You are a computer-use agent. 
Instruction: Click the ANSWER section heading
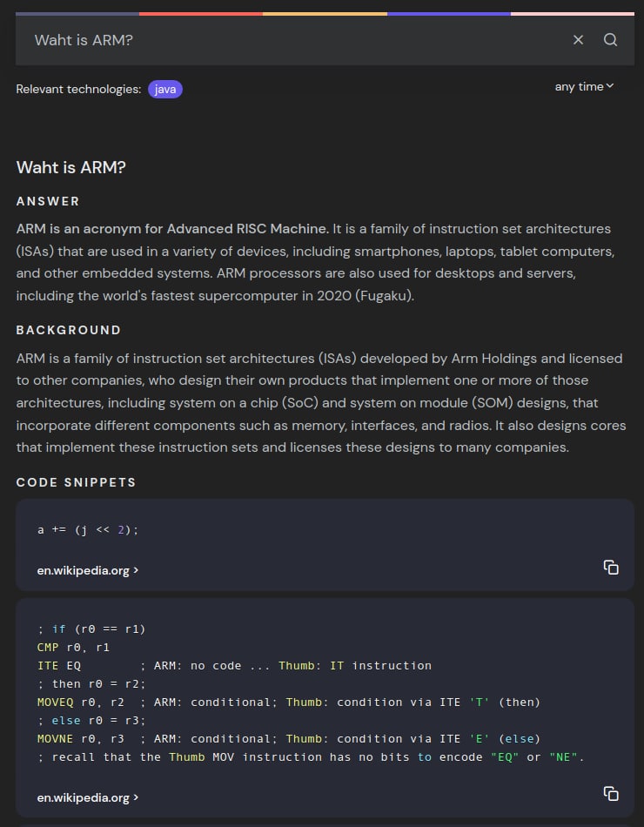coord(48,201)
